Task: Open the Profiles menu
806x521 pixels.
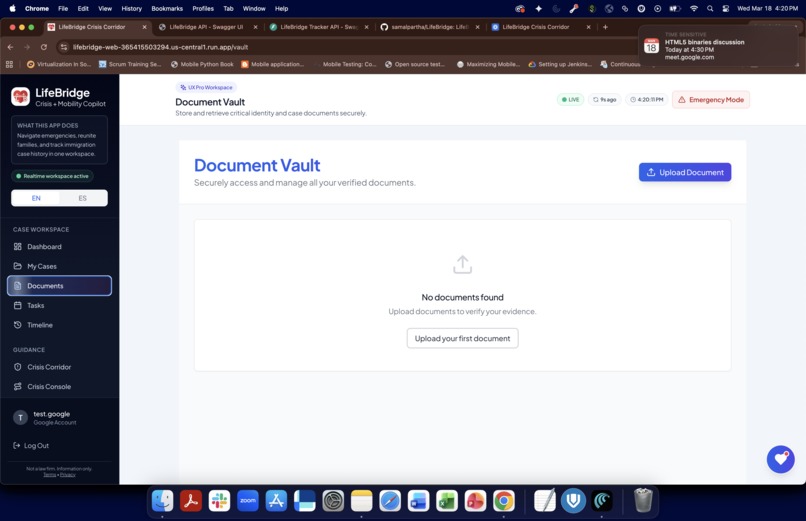Action: pyautogui.click(x=203, y=8)
